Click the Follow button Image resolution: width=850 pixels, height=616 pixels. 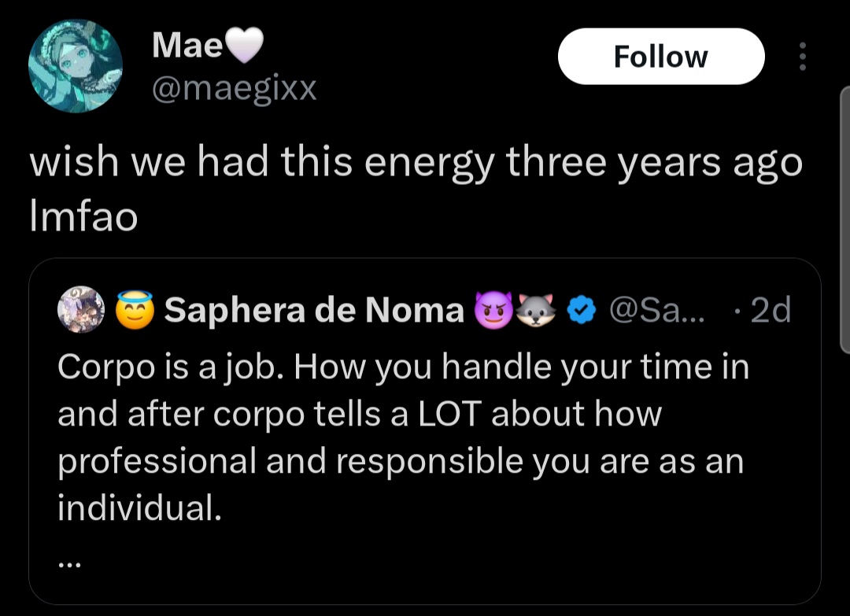tap(660, 57)
